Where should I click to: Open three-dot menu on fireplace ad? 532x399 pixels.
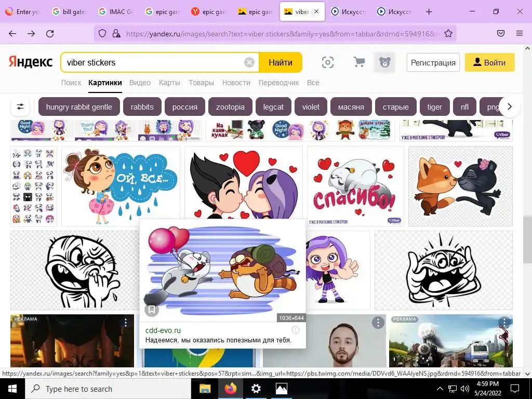click(126, 322)
